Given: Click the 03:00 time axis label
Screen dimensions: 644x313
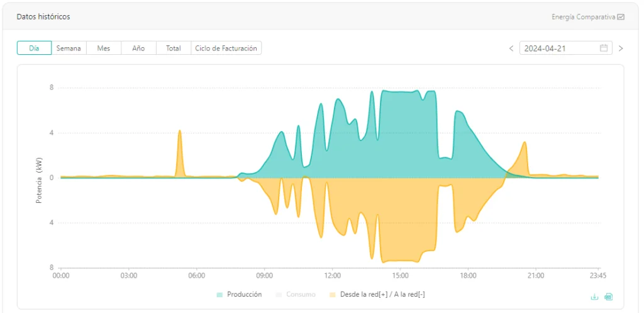Looking at the screenshot, I should [128, 276].
